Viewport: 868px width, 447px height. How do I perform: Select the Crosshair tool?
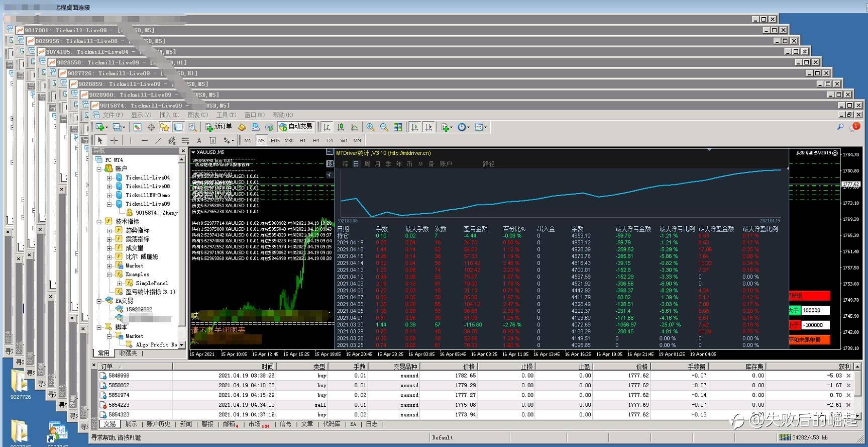(x=114, y=141)
